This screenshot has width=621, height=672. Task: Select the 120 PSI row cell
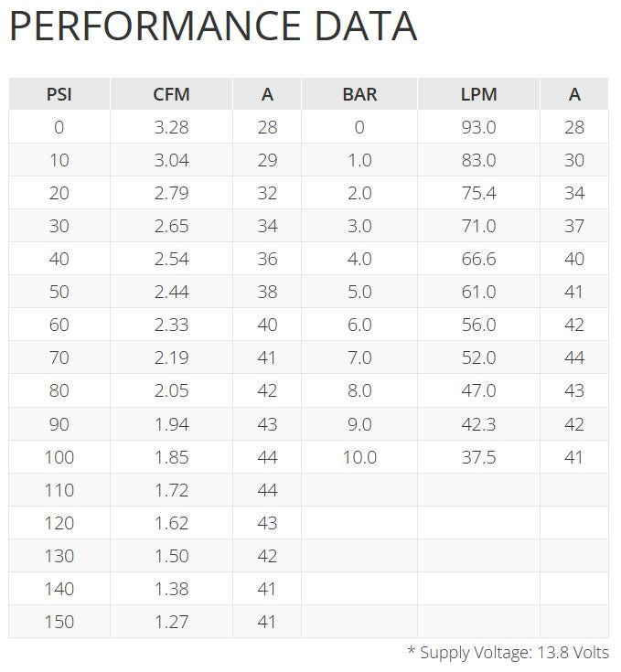pos(59,523)
